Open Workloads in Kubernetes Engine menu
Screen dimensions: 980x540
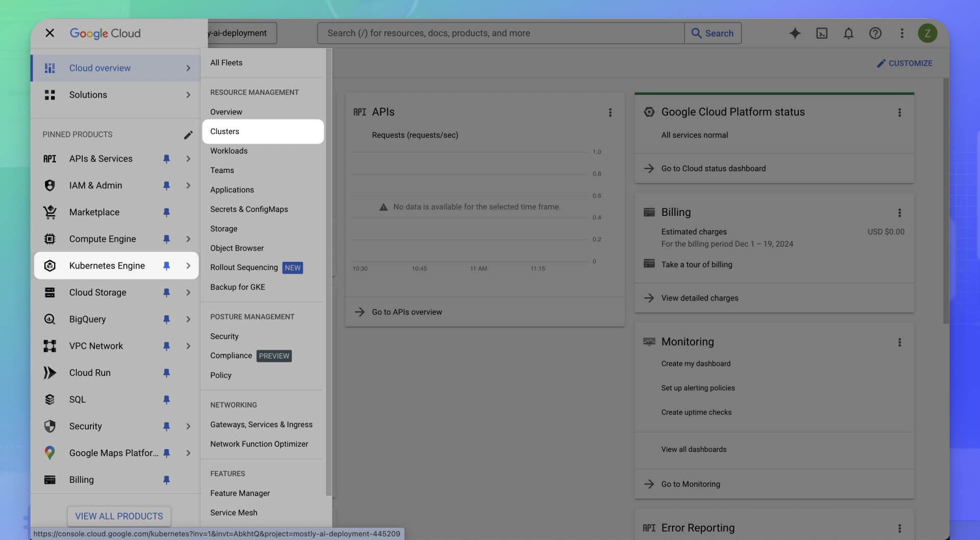[x=229, y=151]
